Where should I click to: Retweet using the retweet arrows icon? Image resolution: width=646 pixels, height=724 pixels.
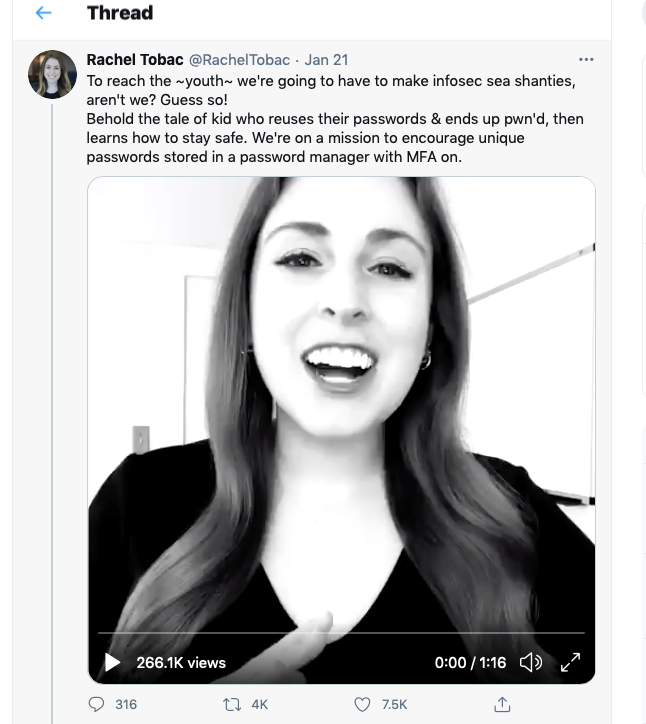pos(230,704)
